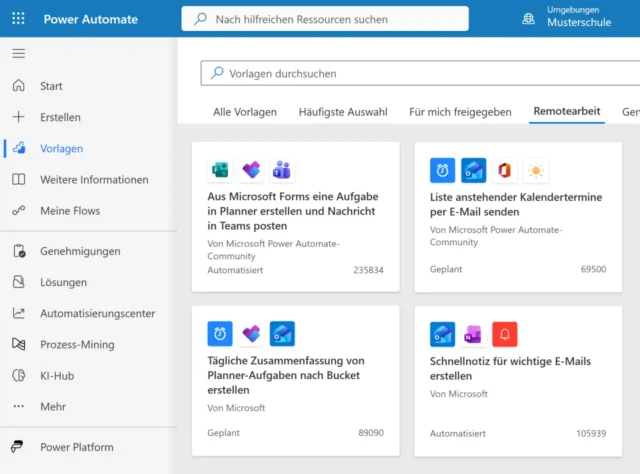Click red notification bell icon in Schnellnotiz card

(505, 334)
